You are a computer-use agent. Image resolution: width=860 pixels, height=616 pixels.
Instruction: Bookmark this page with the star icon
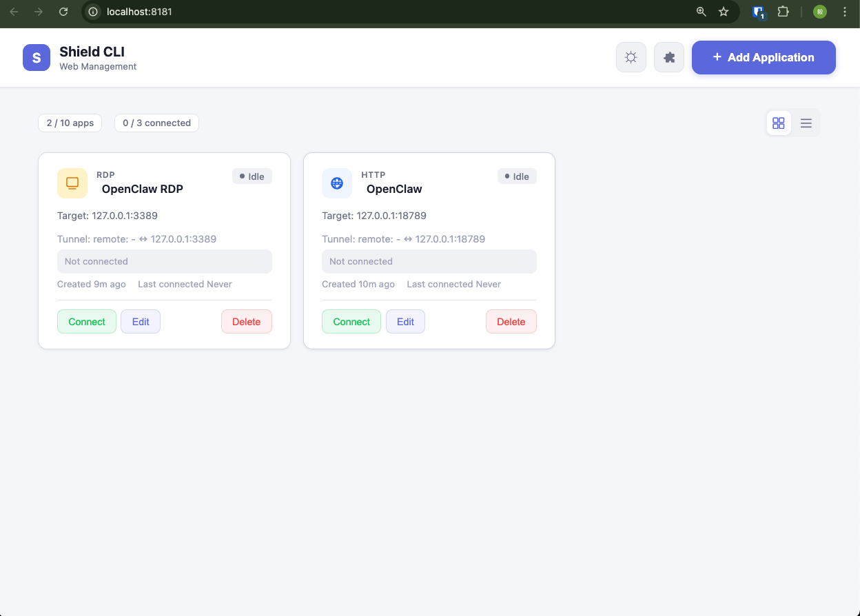coord(724,12)
